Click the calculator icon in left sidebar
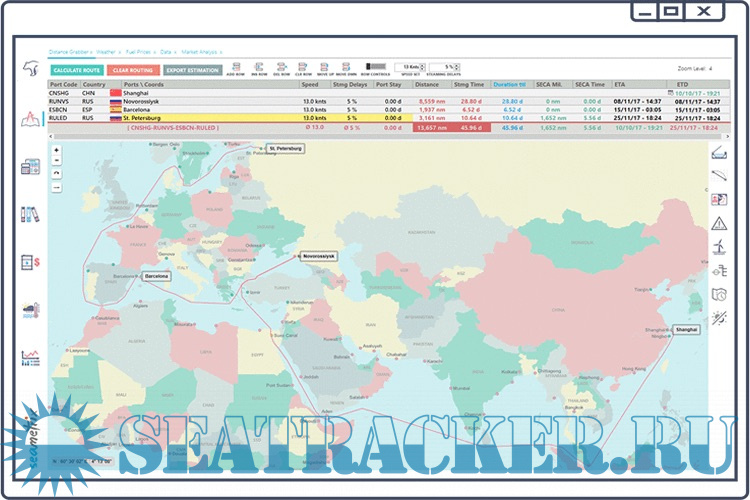750x500 pixels. click(x=30, y=167)
